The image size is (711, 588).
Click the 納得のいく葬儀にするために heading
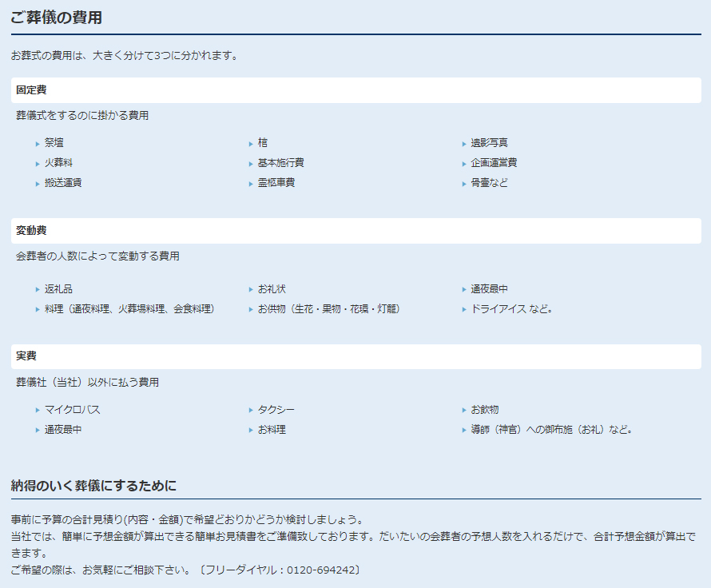pyautogui.click(x=93, y=486)
